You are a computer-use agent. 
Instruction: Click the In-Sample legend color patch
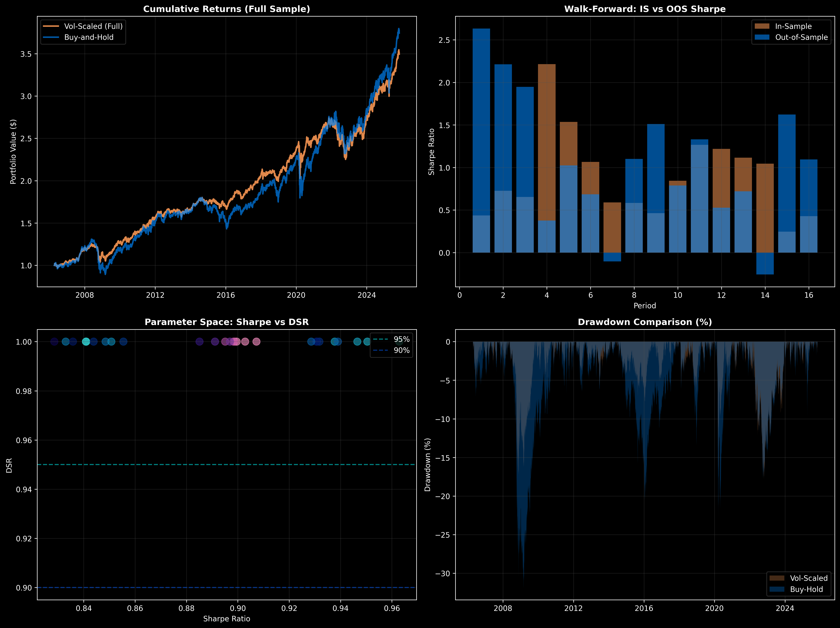762,26
